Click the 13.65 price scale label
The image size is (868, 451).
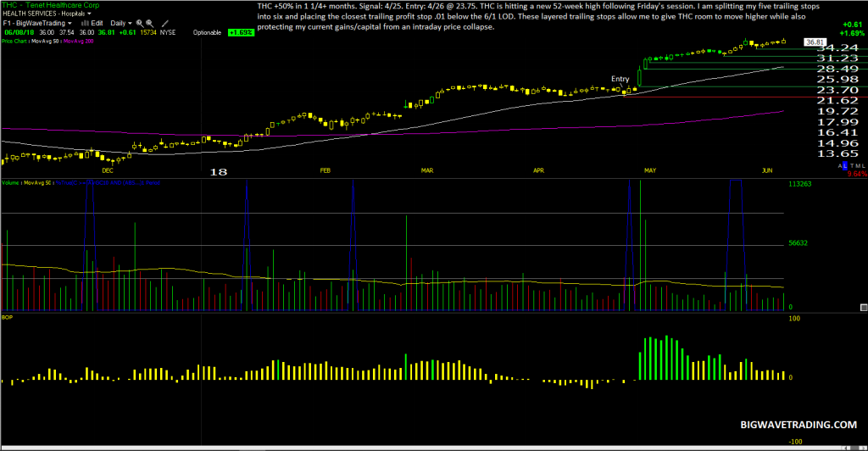pos(837,153)
